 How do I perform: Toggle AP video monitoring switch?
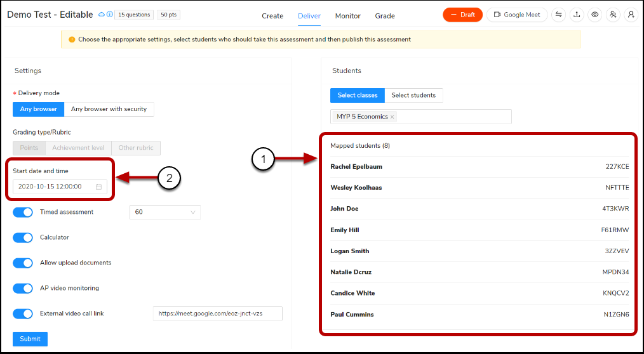coord(23,289)
